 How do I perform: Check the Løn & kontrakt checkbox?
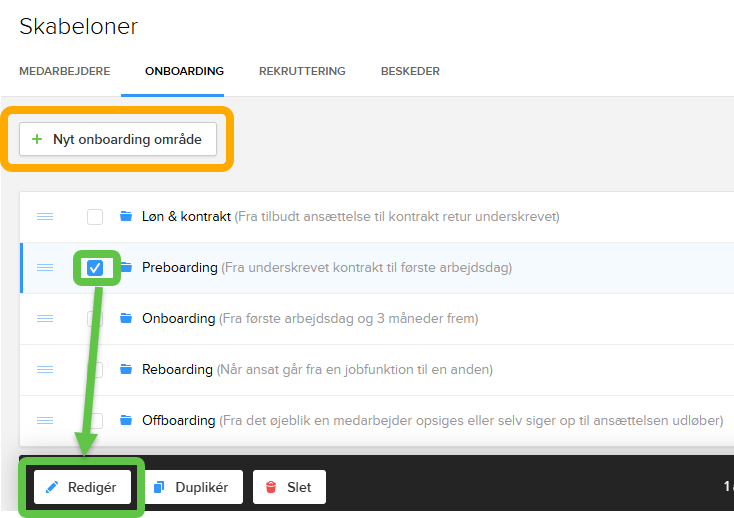(95, 217)
